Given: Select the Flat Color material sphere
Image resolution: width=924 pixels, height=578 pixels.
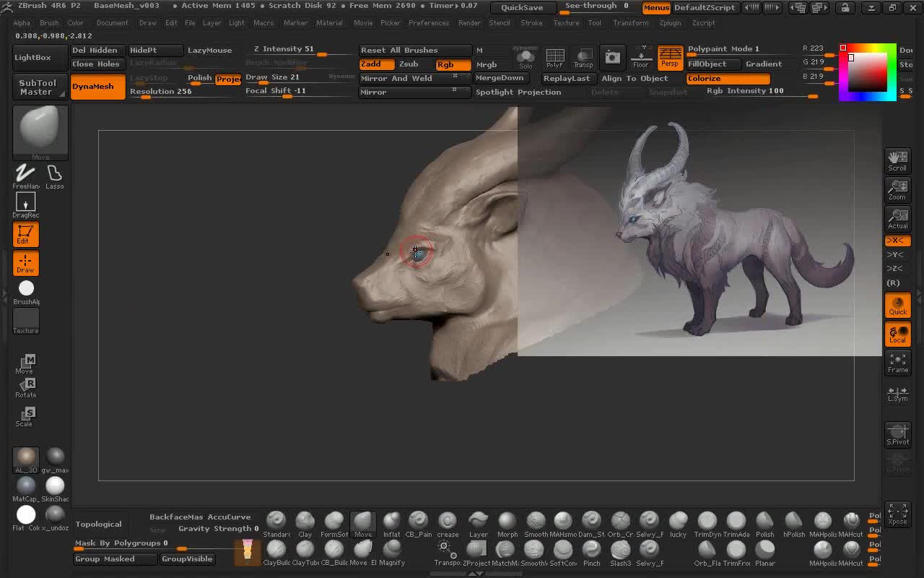Looking at the screenshot, I should tap(27, 518).
